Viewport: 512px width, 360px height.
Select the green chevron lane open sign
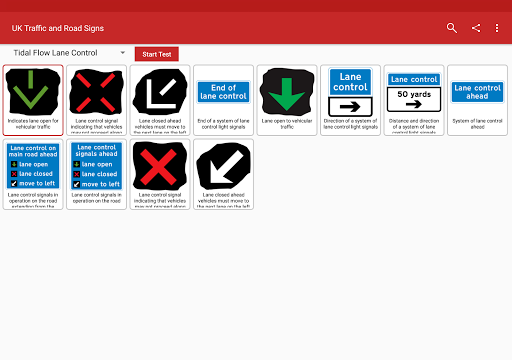33,100
